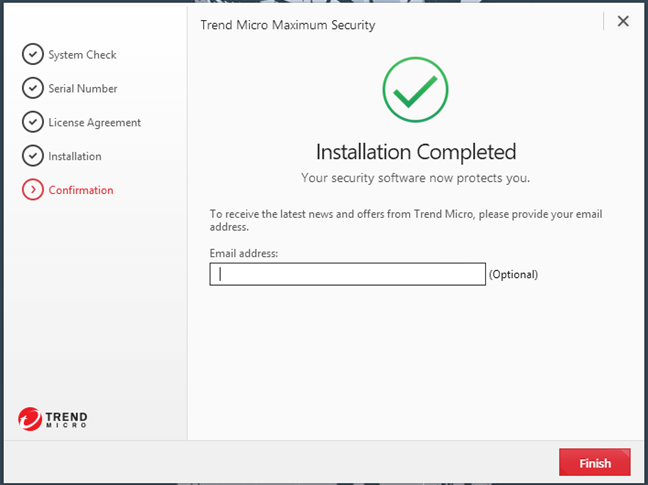Click the 'Email address:' label
The height and width of the screenshot is (485, 648).
(244, 253)
